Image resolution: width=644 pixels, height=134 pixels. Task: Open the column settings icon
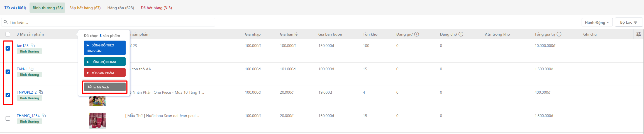[x=638, y=34]
